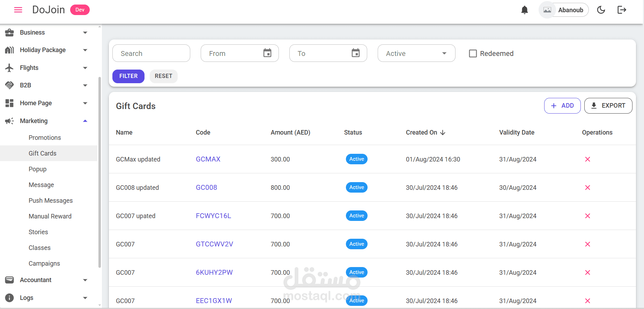Click the Status column header
644x309 pixels.
353,132
